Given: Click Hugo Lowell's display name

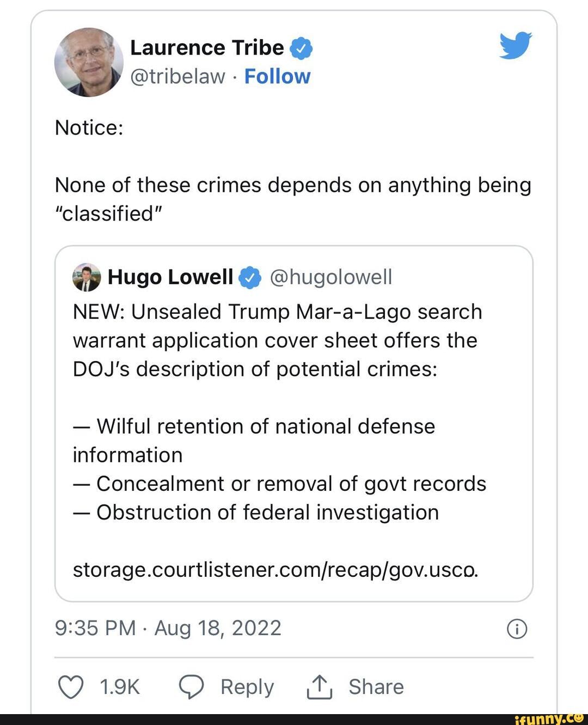Looking at the screenshot, I should click(169, 277).
